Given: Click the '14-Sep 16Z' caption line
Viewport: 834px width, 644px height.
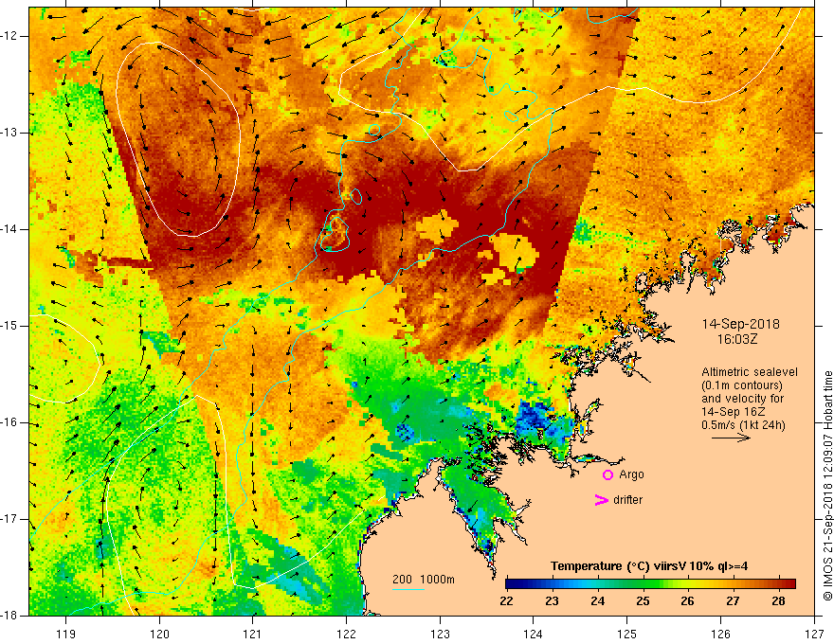Looking at the screenshot, I should (x=732, y=412).
